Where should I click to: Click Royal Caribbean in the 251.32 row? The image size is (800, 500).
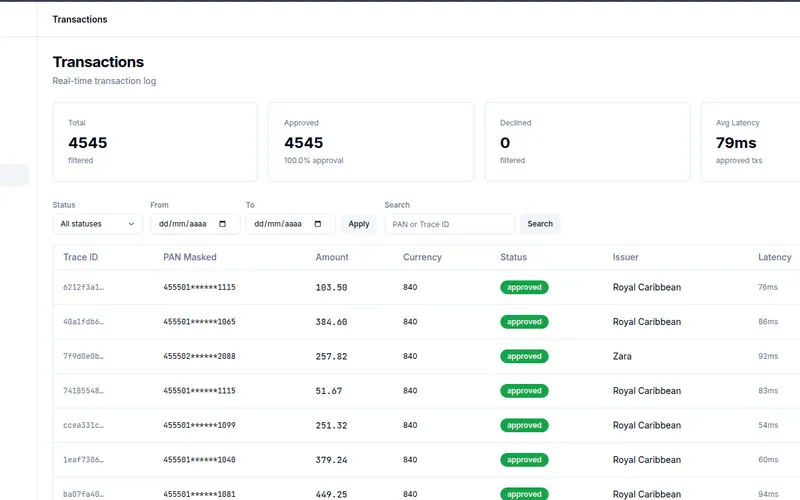(x=646, y=425)
